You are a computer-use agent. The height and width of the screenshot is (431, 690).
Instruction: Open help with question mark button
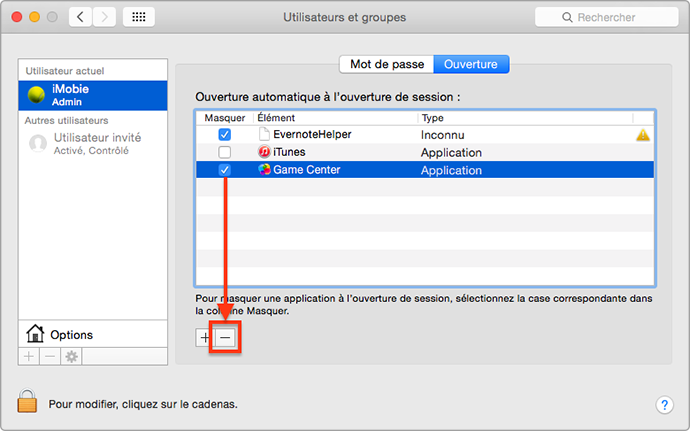point(664,404)
